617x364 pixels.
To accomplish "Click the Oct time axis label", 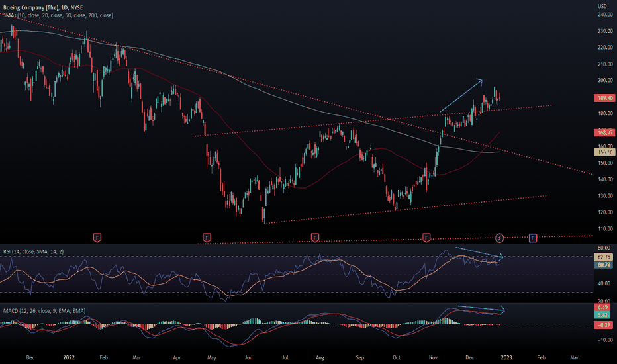I will (397, 357).
